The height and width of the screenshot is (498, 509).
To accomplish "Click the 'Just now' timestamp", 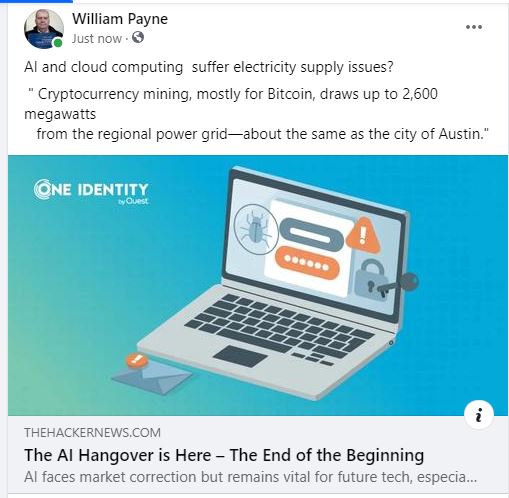I will (x=97, y=39).
